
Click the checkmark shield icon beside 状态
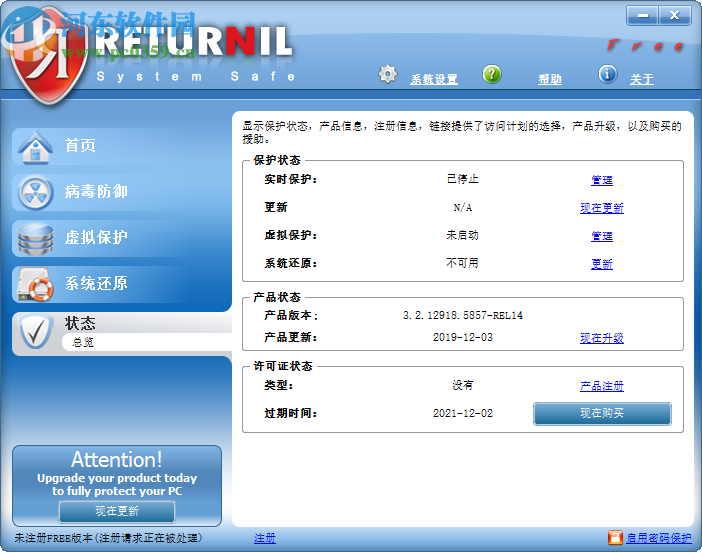click(x=35, y=332)
